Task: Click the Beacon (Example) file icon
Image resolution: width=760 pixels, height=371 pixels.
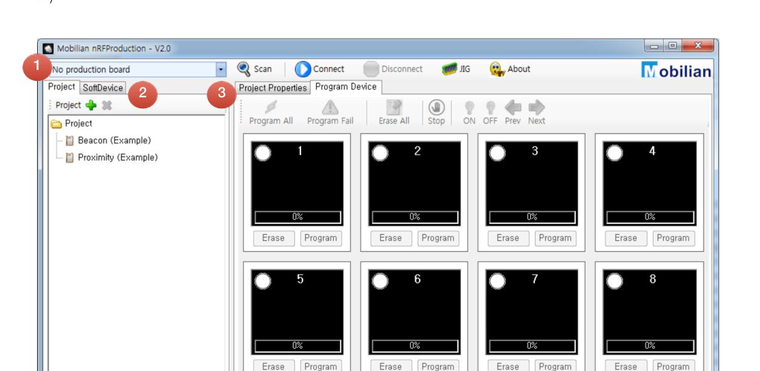Action: coord(70,141)
